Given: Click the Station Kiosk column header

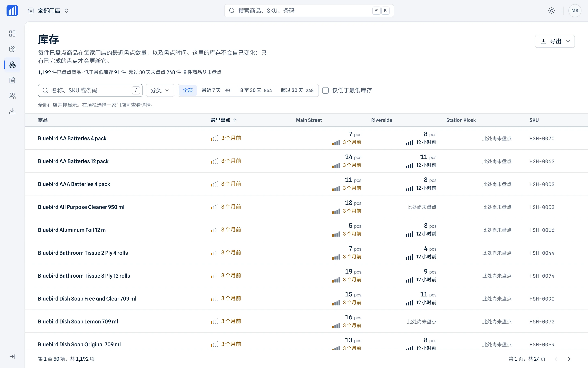Looking at the screenshot, I should [461, 120].
